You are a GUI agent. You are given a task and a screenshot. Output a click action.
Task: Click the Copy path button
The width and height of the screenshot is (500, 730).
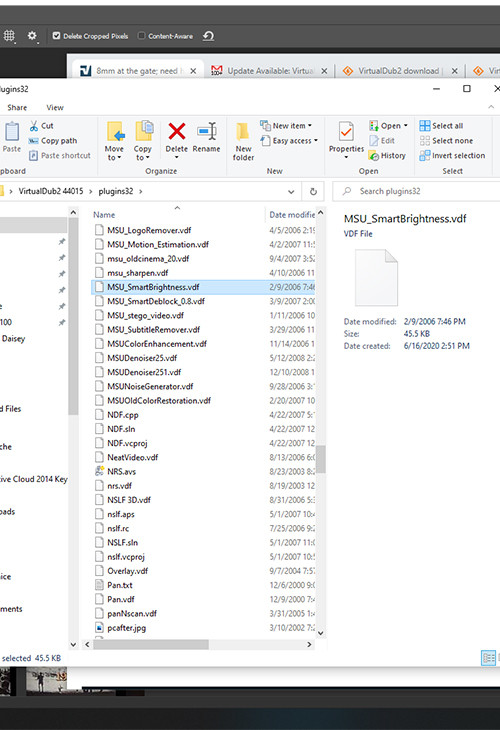(x=53, y=141)
